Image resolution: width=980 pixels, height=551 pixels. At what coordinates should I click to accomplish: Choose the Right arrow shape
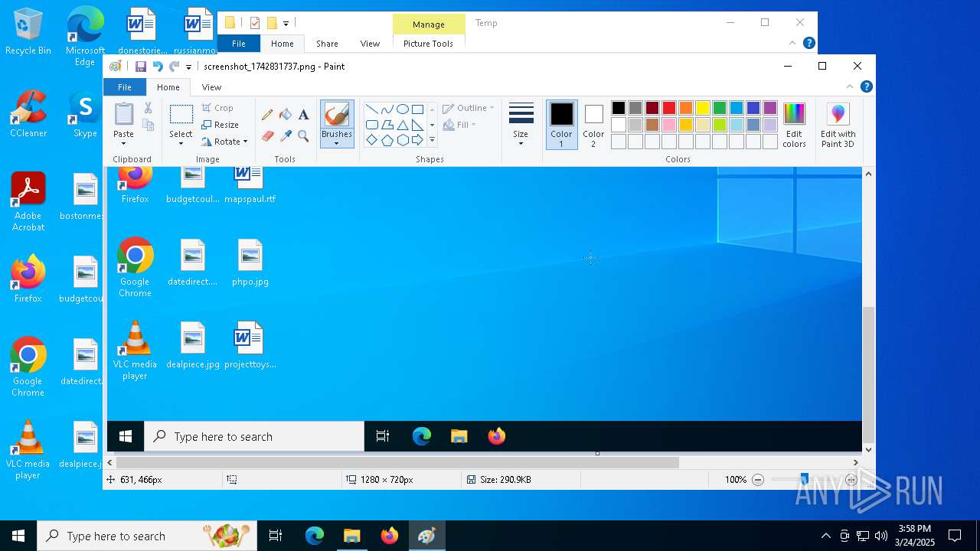(417, 140)
